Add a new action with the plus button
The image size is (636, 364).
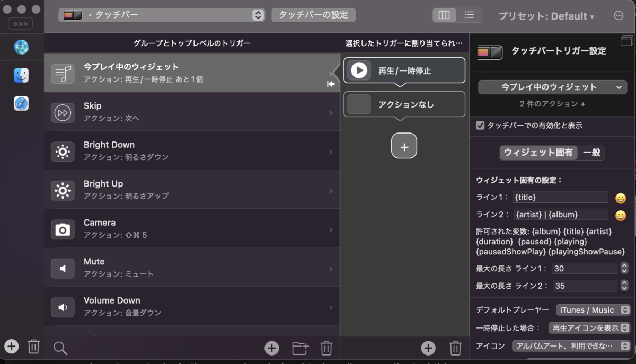tap(404, 146)
